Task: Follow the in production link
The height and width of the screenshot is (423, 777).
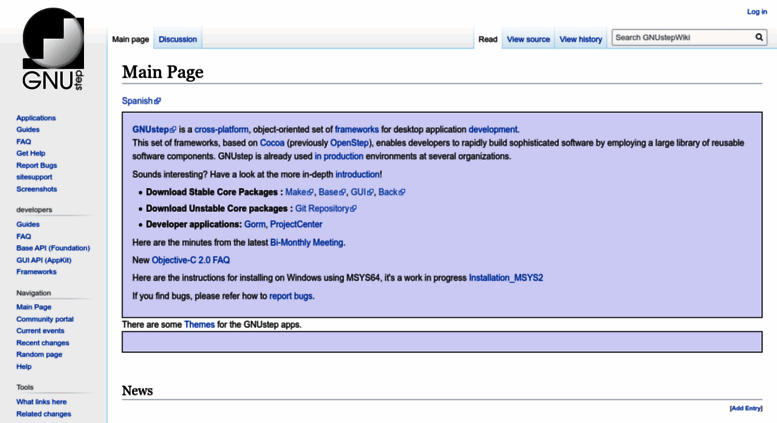Action: coord(339,157)
